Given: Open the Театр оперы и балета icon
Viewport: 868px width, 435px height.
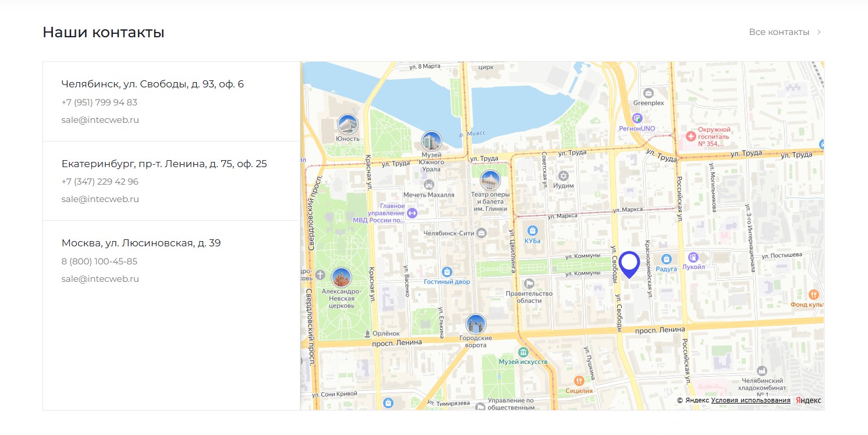Looking at the screenshot, I should tap(490, 180).
